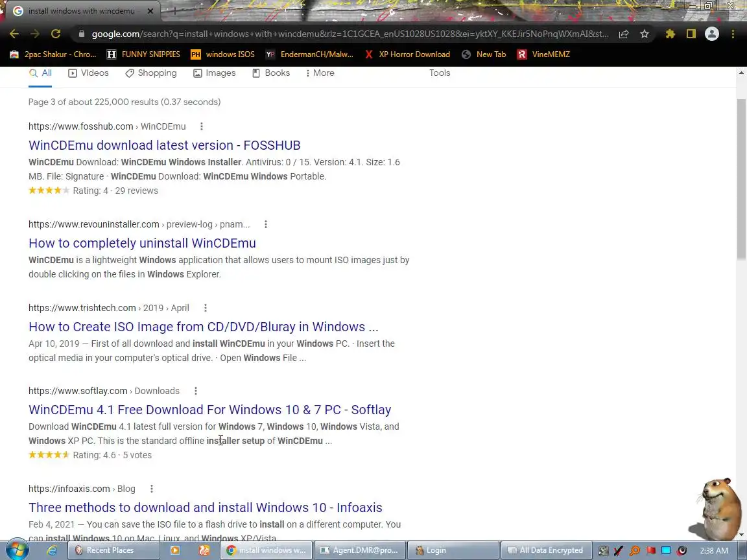Click the magnifier tray icon
Viewport: 747px width, 560px height.
pyautogui.click(x=635, y=550)
